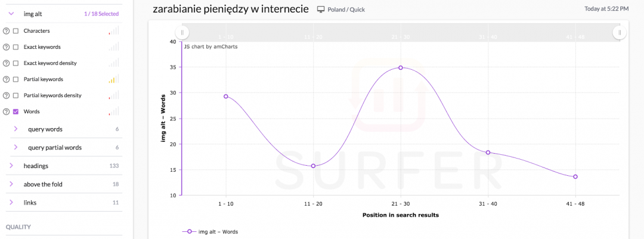Tick the Exact keyword density checkbox
Viewport: 644px width, 239px height.
click(x=16, y=63)
